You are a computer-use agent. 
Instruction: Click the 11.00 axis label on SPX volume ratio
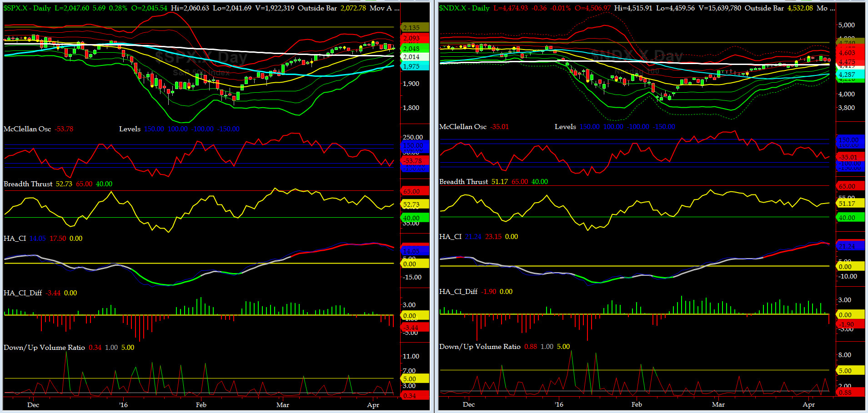coord(411,356)
